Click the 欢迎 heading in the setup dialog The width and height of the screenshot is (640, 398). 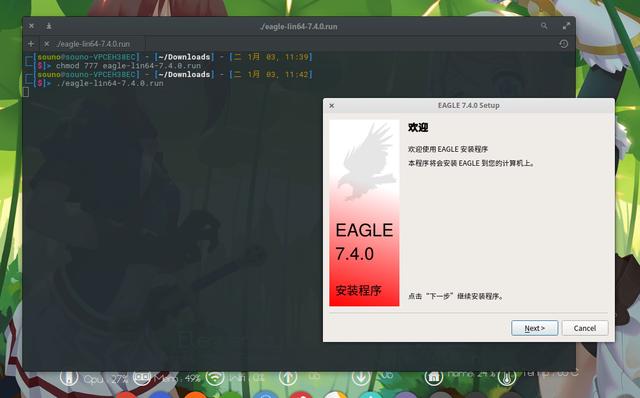point(418,127)
